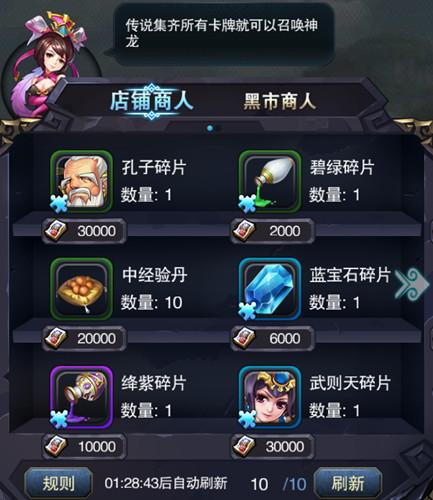The width and height of the screenshot is (433, 500).
Task: Purchase 中经验丹 via 20000 price tag
Action: click(84, 338)
